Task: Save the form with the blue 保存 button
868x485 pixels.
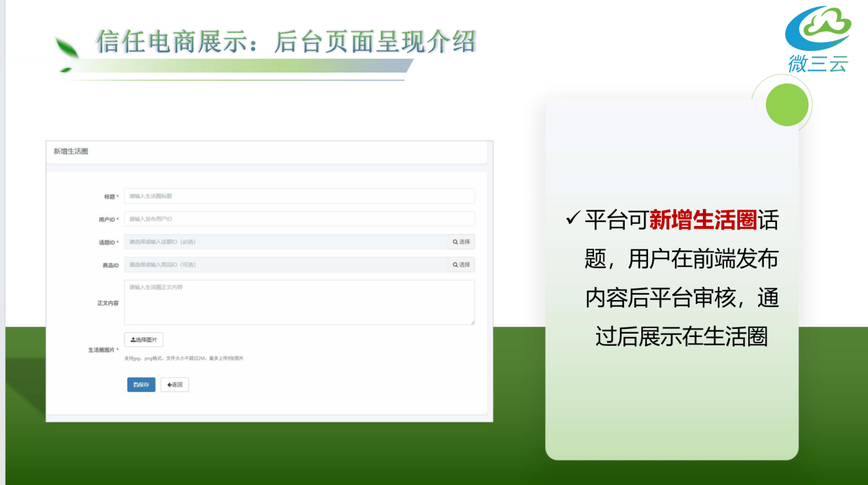Action: (x=141, y=385)
